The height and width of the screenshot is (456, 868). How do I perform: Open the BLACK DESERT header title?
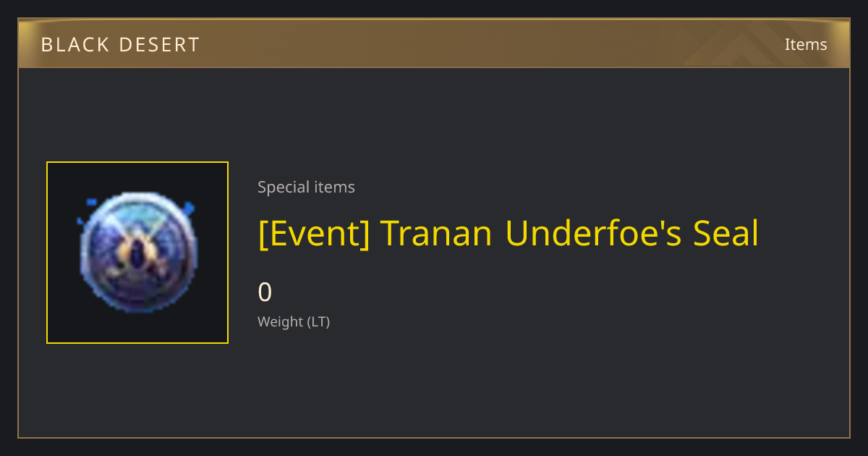120,45
